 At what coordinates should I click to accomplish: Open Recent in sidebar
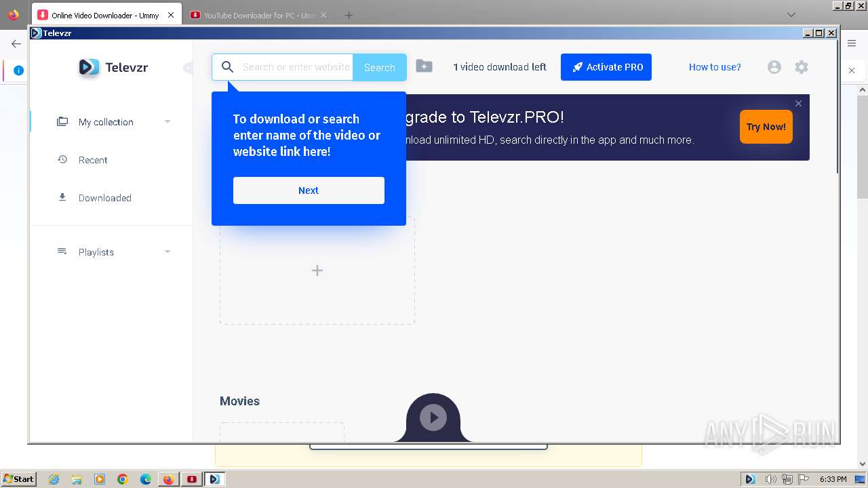[x=93, y=160]
